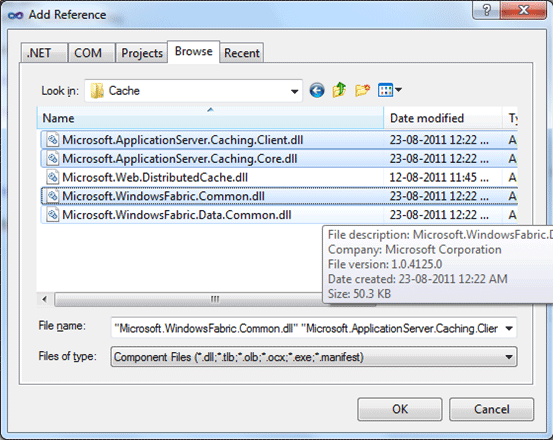The width and height of the screenshot is (553, 440).
Task: Select Microsoft.Web.DistributedCache.dll file name
Action: 155,177
